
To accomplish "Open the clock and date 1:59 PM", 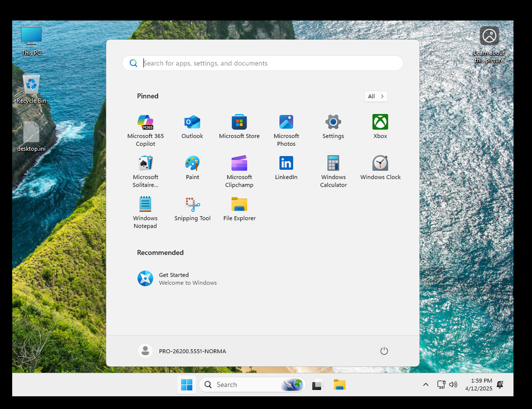I will coord(478,384).
